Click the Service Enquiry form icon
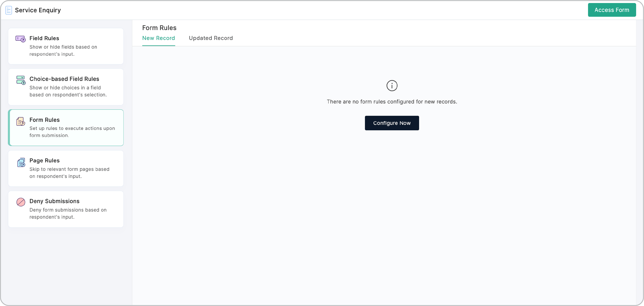644x306 pixels. pos(8,10)
